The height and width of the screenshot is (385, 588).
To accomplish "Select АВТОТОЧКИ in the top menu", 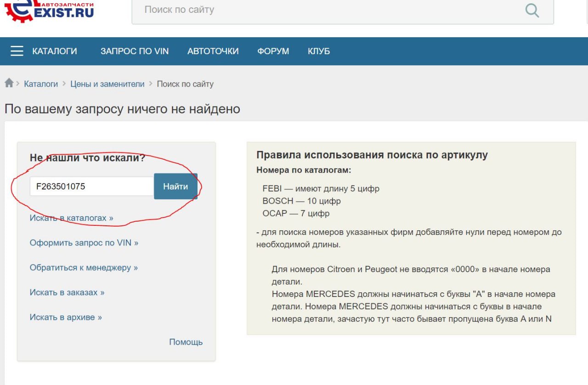I will 212,51.
